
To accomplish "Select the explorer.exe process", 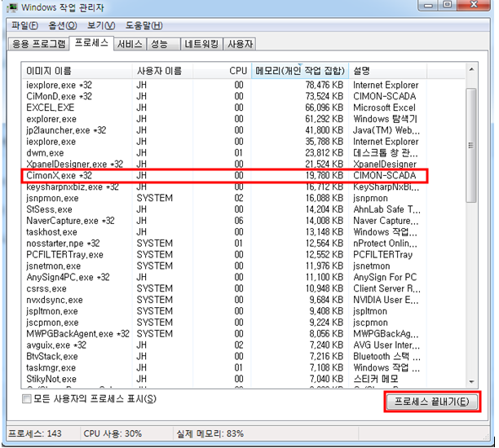I will coord(224,119).
